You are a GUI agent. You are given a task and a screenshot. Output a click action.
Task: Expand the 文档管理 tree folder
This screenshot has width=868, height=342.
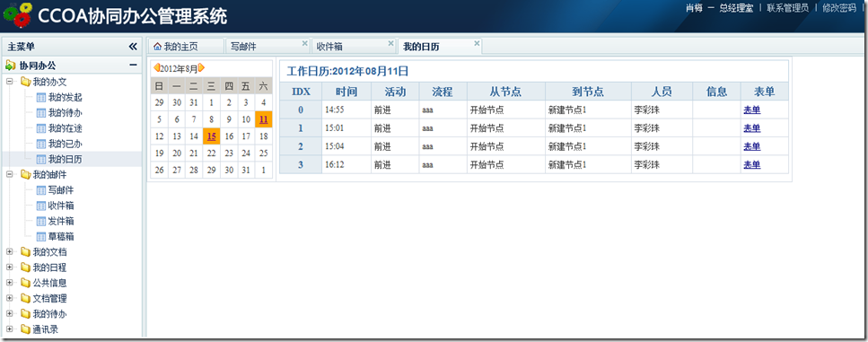click(x=9, y=299)
